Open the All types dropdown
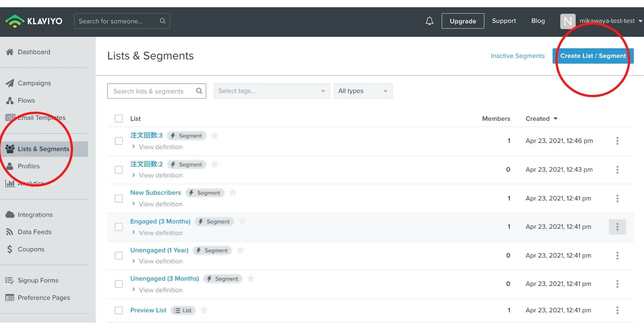This screenshot has width=644, height=323. tap(363, 91)
